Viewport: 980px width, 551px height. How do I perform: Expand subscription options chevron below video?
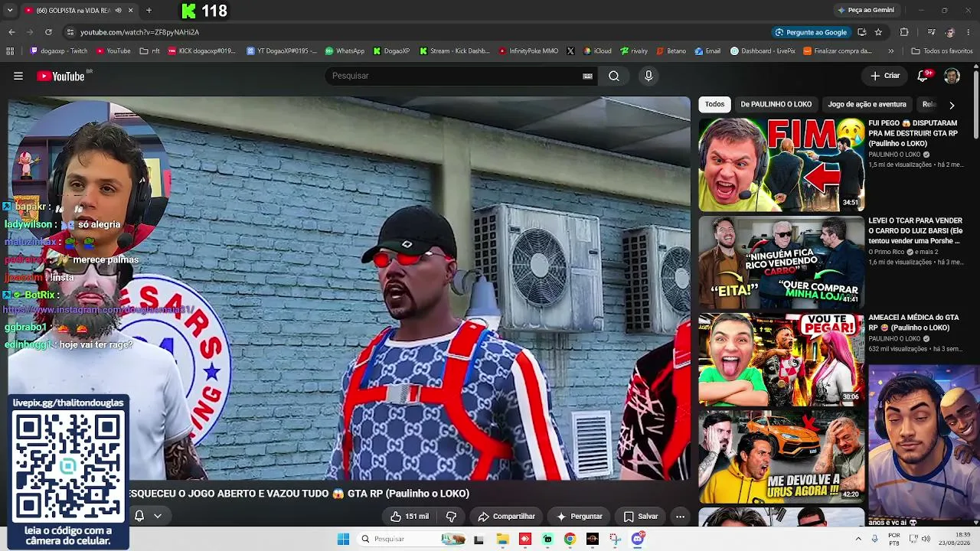click(x=157, y=516)
